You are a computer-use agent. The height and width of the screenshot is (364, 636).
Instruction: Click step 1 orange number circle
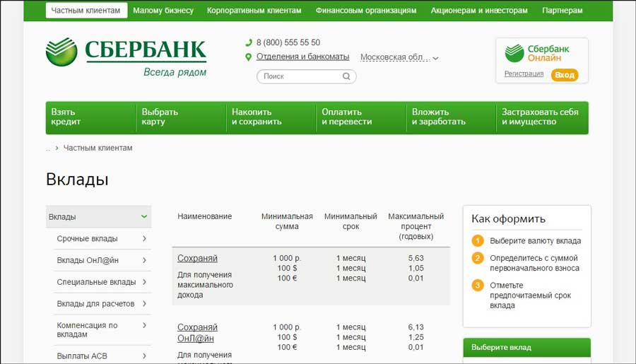coord(478,240)
